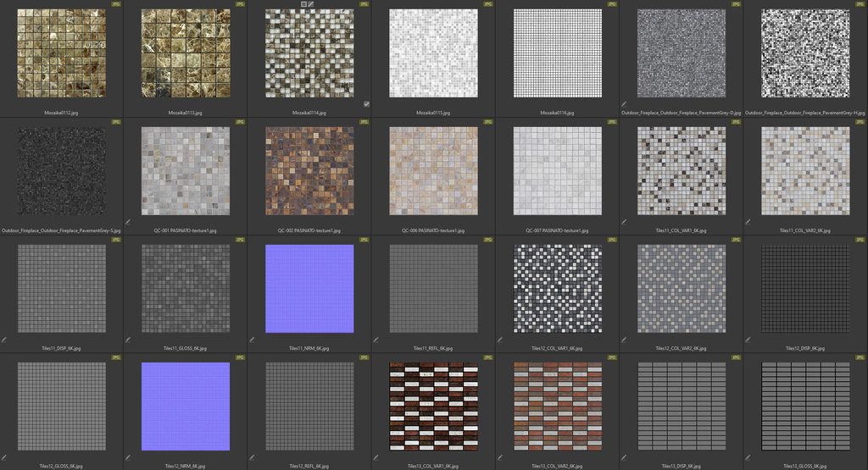Click the QC-007 PASINATO-texture1.jpg file name

click(x=558, y=230)
